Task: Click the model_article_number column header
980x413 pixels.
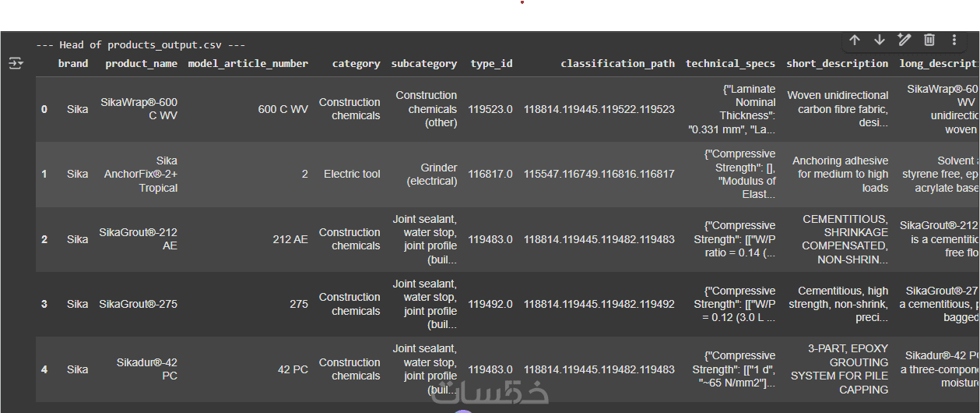Action: point(248,64)
